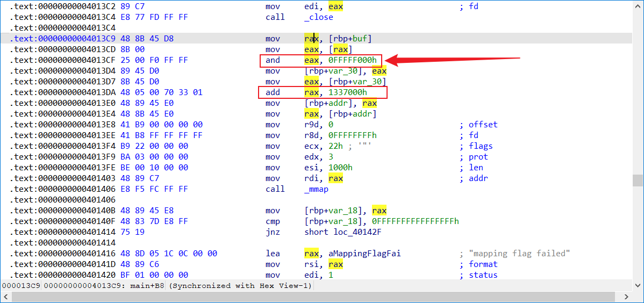Click the '; addr' comment

pyautogui.click(x=474, y=178)
